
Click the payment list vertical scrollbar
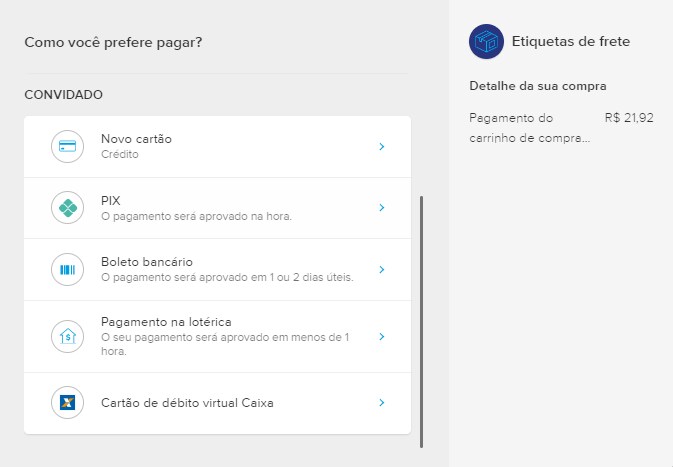pos(422,320)
